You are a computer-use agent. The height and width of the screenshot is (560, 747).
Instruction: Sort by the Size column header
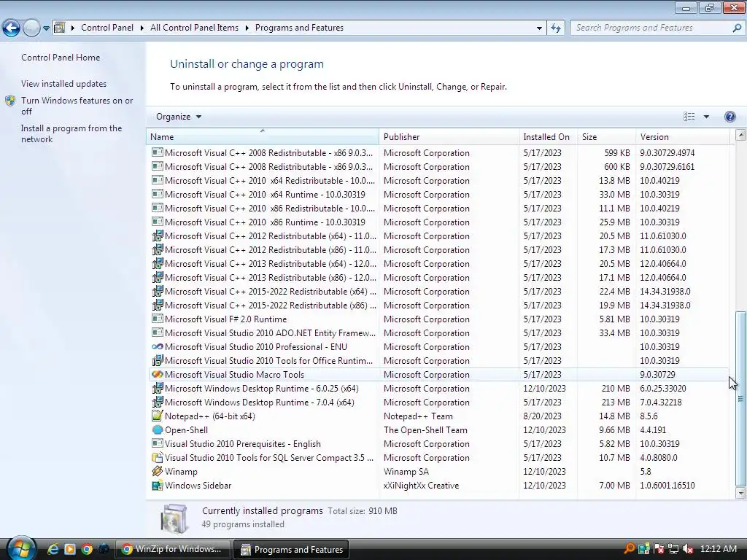coord(606,136)
